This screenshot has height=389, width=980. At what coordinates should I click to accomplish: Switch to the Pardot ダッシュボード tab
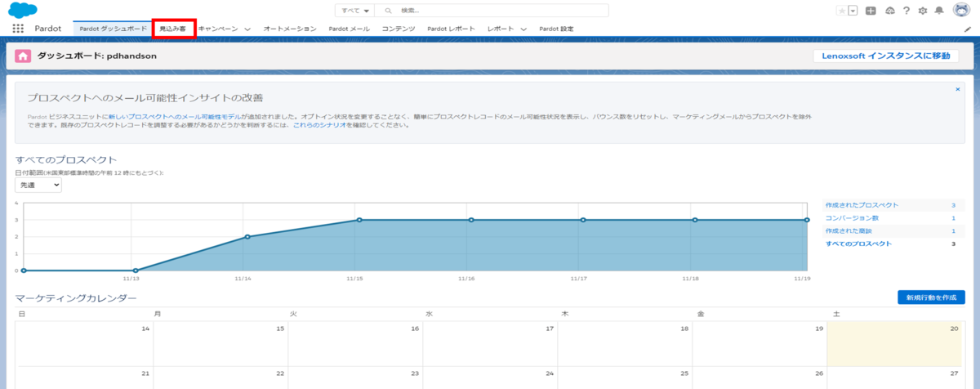click(114, 29)
